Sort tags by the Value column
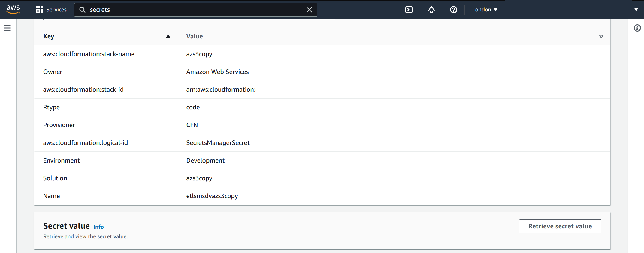The height and width of the screenshot is (253, 644). click(601, 36)
